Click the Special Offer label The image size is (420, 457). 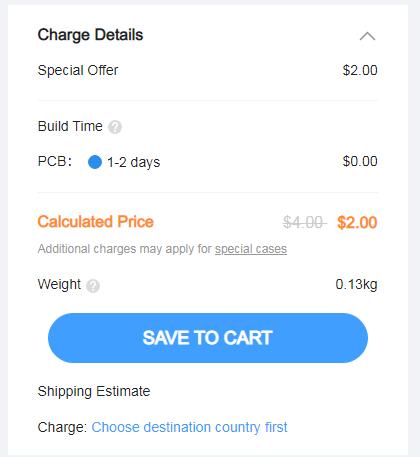click(x=78, y=70)
